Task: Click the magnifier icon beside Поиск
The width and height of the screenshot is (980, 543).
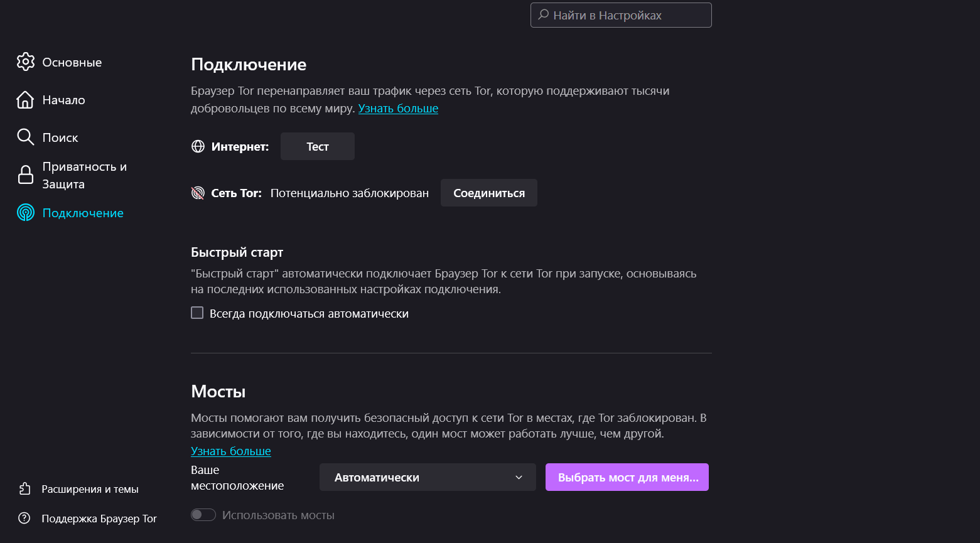Action: [25, 137]
